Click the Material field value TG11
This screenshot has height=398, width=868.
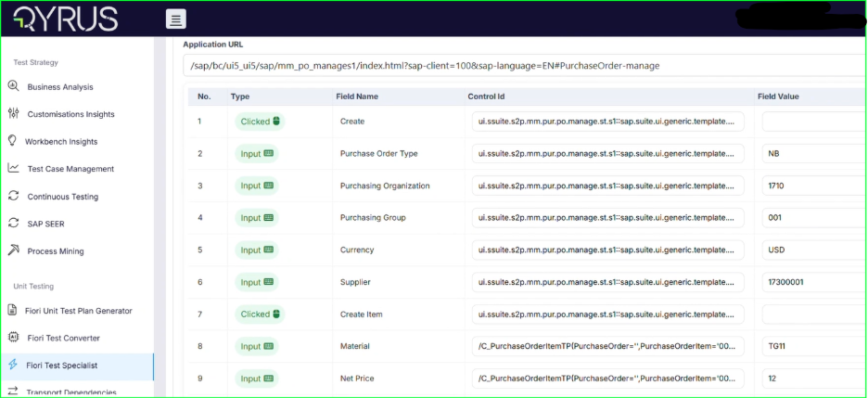tap(811, 346)
